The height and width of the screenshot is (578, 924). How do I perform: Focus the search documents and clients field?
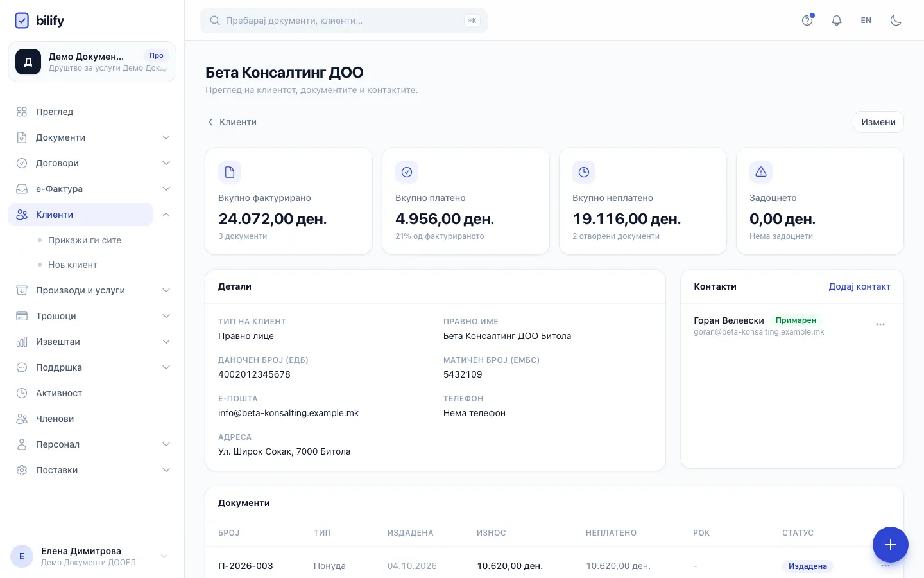point(344,21)
